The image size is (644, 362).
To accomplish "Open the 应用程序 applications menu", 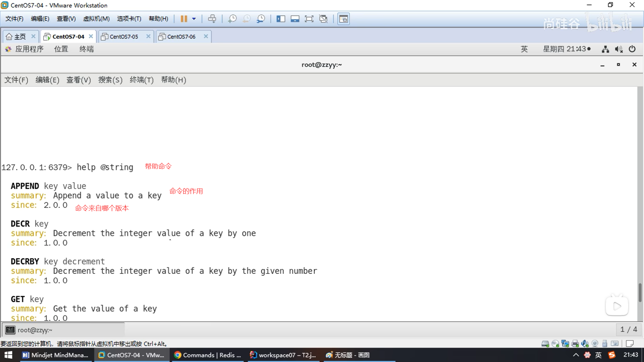I will (29, 49).
